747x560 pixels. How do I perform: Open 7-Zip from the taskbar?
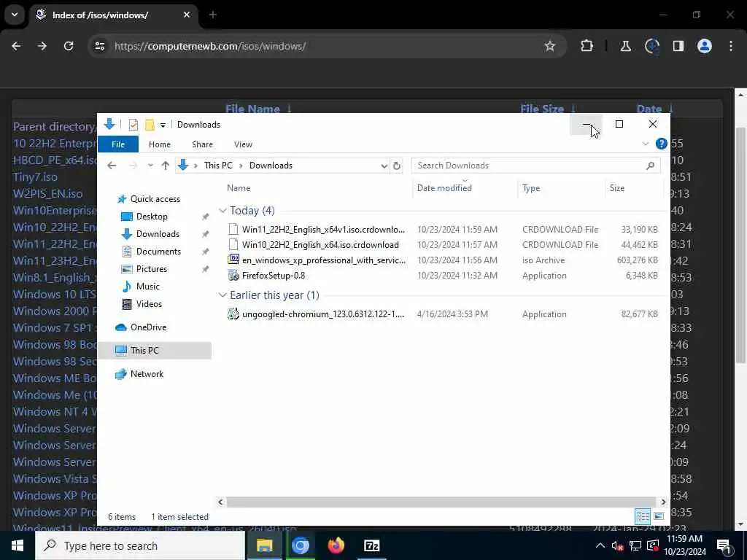[371, 545]
